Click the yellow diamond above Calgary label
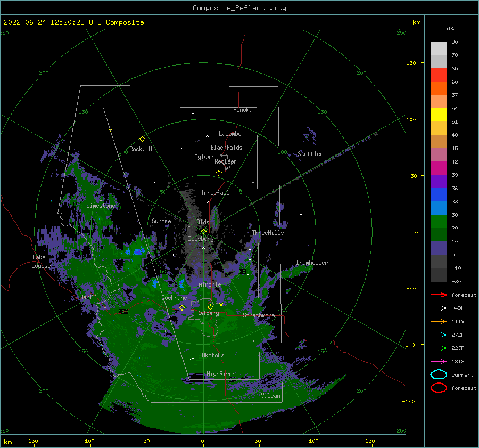479x448 pixels. pyautogui.click(x=210, y=307)
